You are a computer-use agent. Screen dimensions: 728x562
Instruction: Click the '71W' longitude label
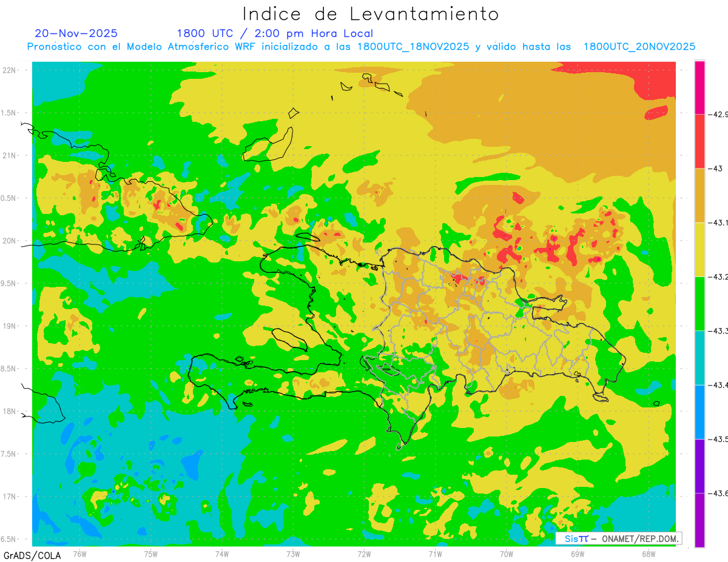click(x=435, y=554)
